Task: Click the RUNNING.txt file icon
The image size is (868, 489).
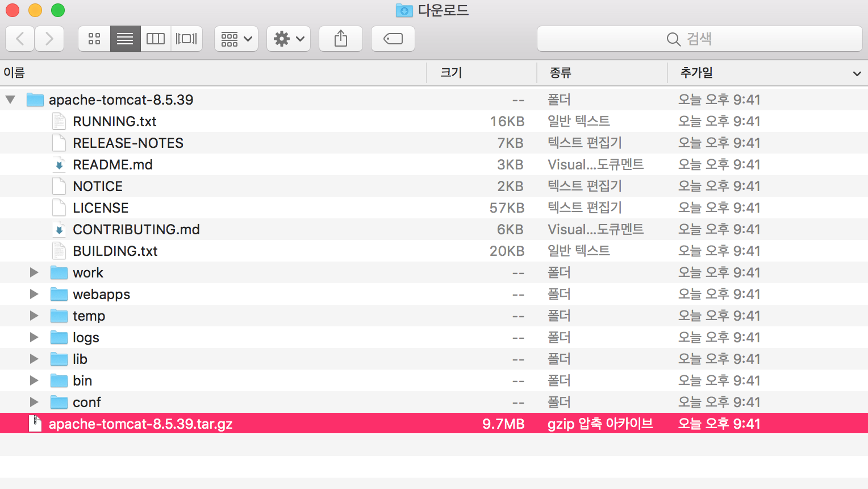Action: pyautogui.click(x=59, y=121)
